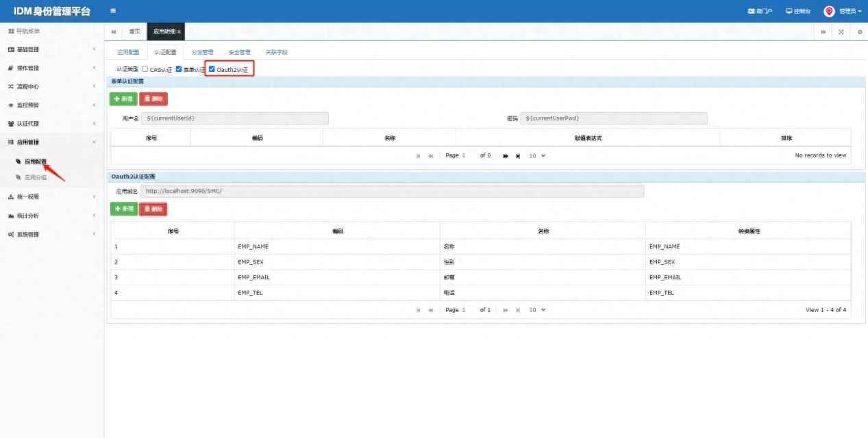This screenshot has width=868, height=438.
Task: Go to next page in Oauth2认证配置 pager
Action: pyautogui.click(x=506, y=310)
